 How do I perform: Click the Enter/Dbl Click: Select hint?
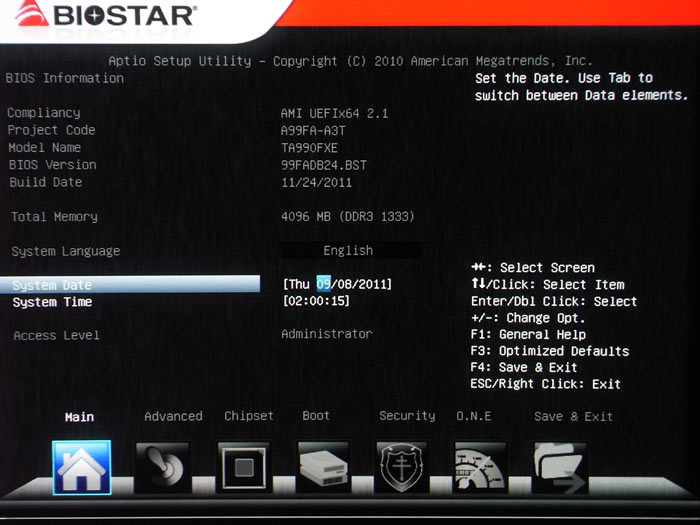554,301
